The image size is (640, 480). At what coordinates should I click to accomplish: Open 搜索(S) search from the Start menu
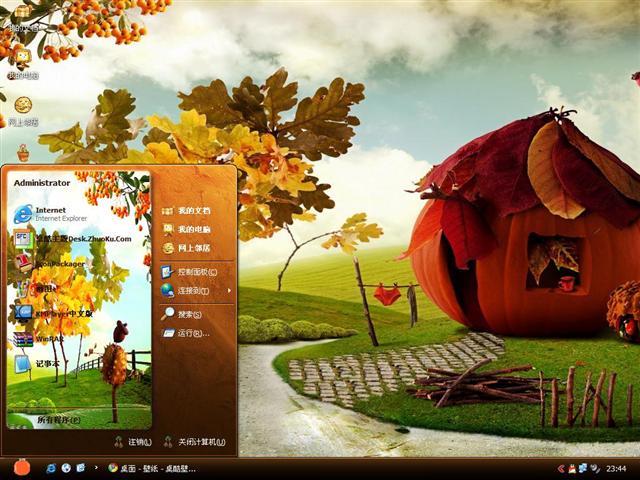pyautogui.click(x=182, y=314)
